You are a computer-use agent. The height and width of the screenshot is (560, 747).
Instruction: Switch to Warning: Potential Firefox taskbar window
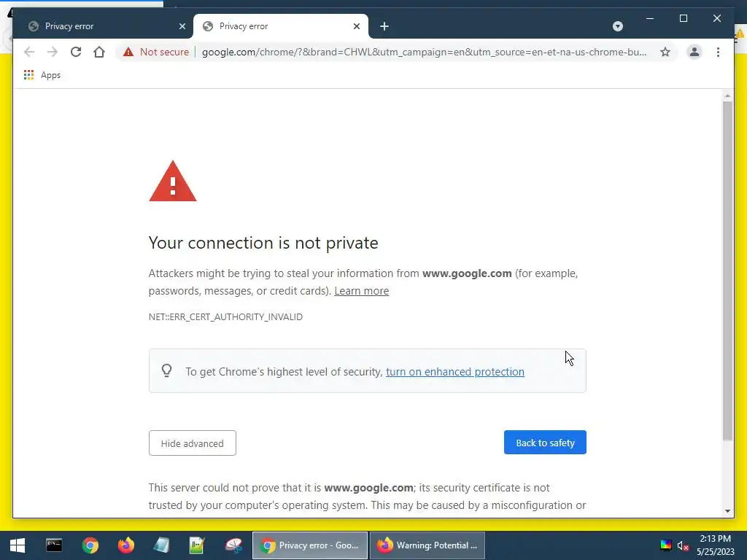coord(427,545)
